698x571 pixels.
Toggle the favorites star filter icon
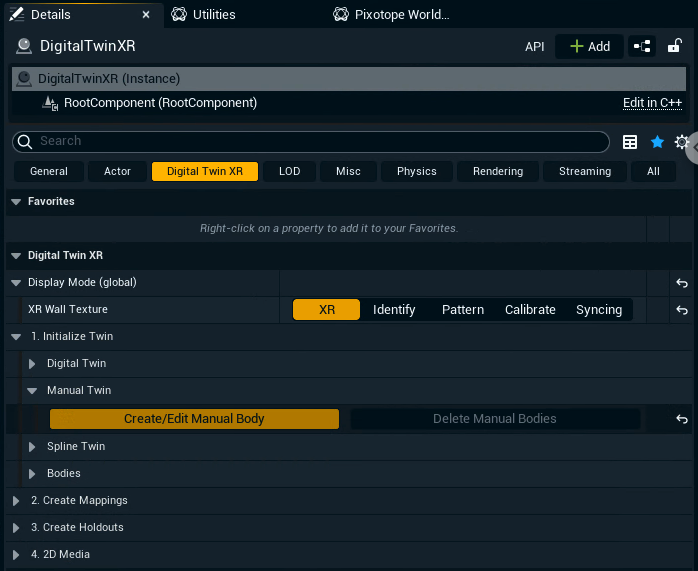[x=657, y=142]
